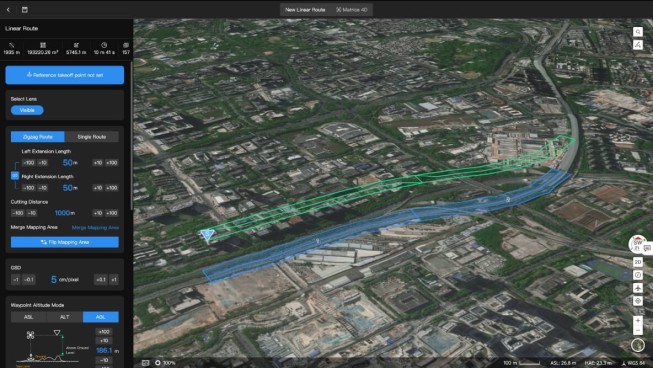Click the New Linear Route title
653x368 pixels.
pyautogui.click(x=305, y=10)
